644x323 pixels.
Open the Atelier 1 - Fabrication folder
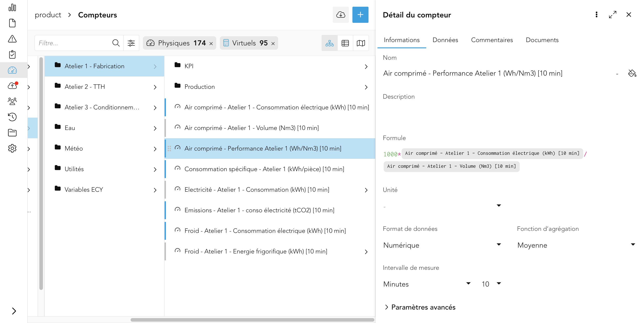(x=104, y=66)
